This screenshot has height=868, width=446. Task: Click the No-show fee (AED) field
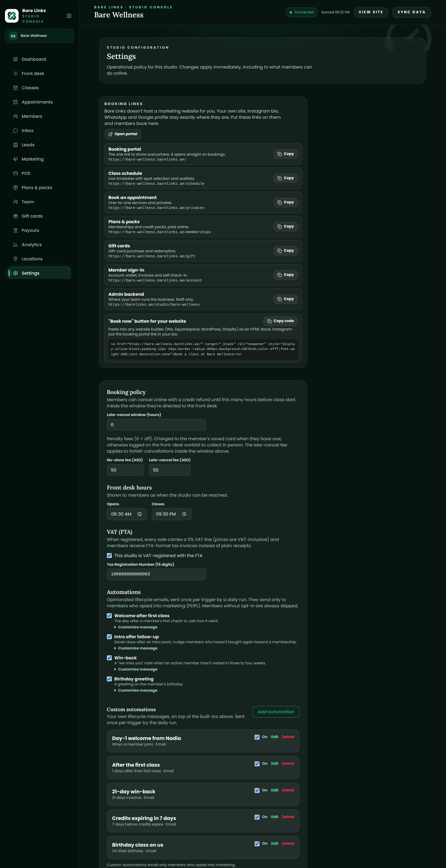(x=125, y=470)
